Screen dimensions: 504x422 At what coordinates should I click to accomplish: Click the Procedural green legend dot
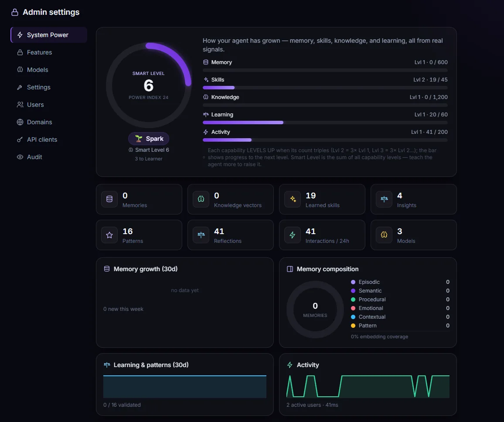[x=353, y=299]
